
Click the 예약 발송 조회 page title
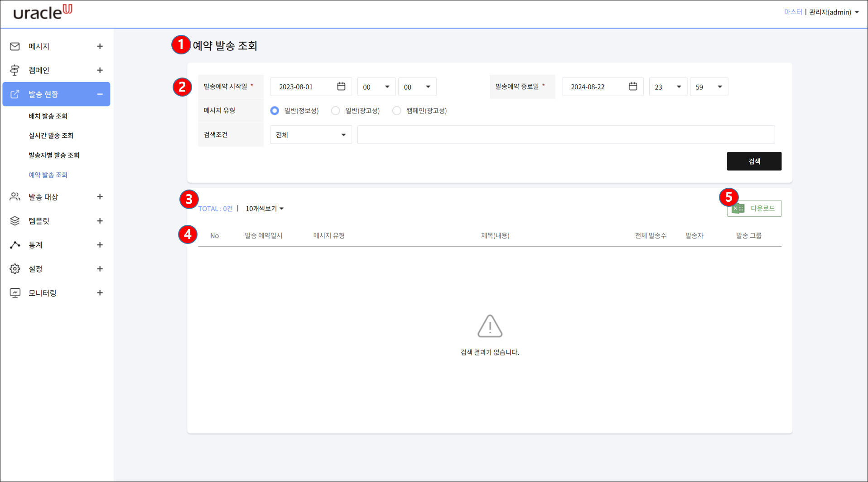pos(225,45)
